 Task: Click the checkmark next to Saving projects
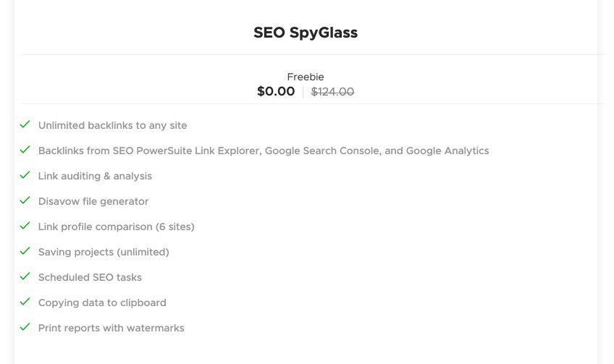(x=25, y=251)
